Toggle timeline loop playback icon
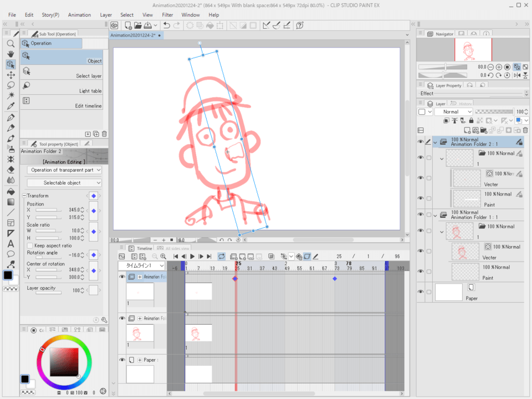The width and height of the screenshot is (532, 399). 221,257
